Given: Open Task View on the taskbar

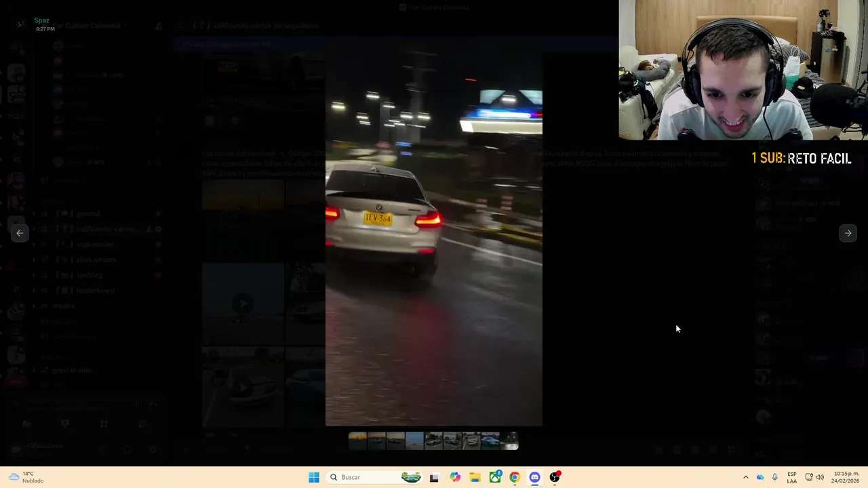Looking at the screenshot, I should 434,477.
